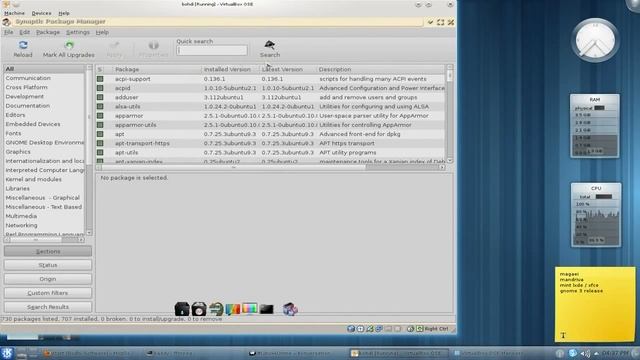Open the Synaptic File menu
Screen dimensions: 640x360
[x=9, y=32]
